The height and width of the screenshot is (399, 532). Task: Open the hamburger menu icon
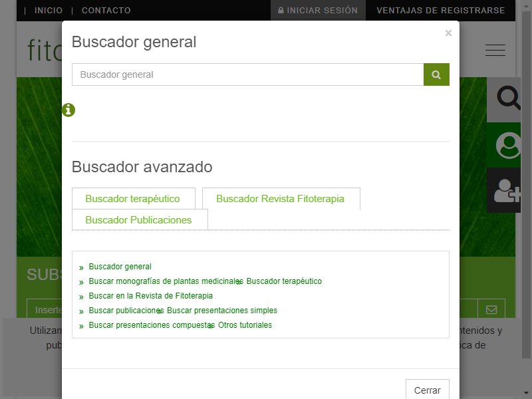point(495,50)
